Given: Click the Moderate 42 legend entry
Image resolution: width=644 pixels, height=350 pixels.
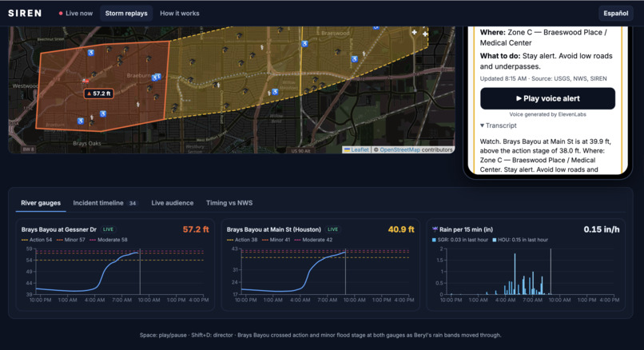Looking at the screenshot, I should point(313,240).
